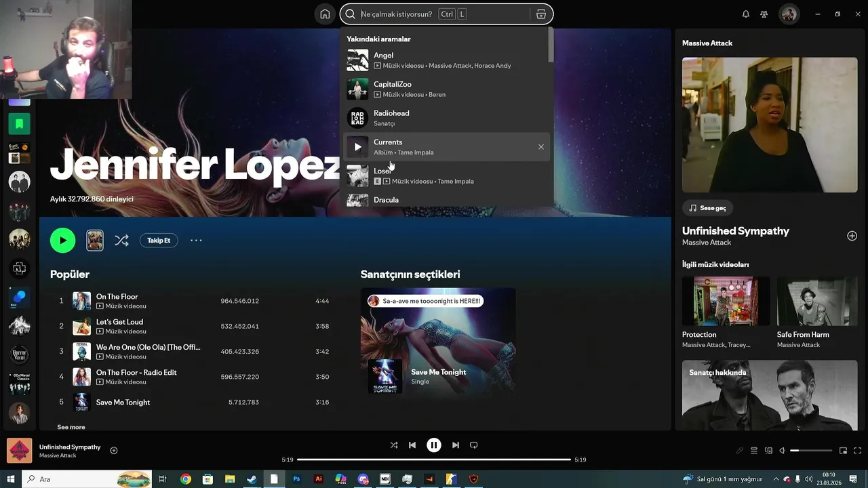Open Photoshop from the taskbar
868x488 pixels.
[x=296, y=479]
